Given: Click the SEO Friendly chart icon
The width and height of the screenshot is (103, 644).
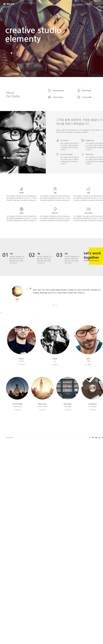Looking at the screenshot, I should pyautogui.click(x=58, y=141).
